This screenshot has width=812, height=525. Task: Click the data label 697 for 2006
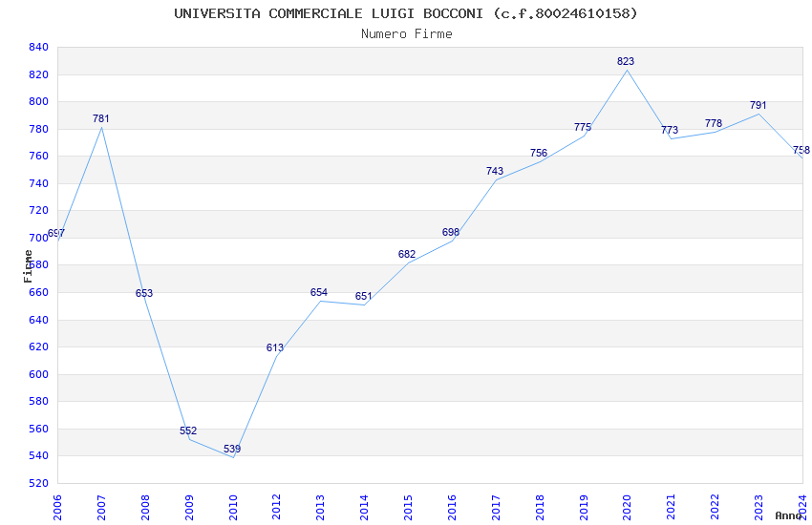pyautogui.click(x=56, y=233)
